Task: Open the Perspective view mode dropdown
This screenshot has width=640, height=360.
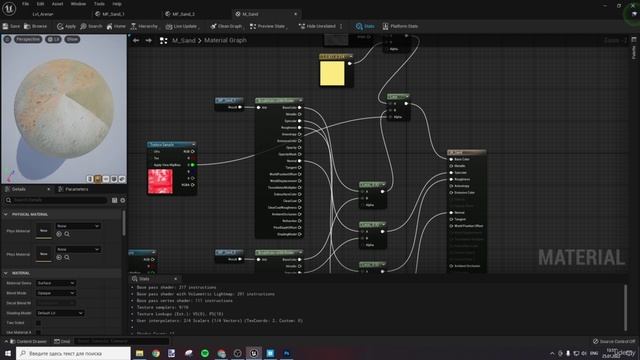Action: 28,39
